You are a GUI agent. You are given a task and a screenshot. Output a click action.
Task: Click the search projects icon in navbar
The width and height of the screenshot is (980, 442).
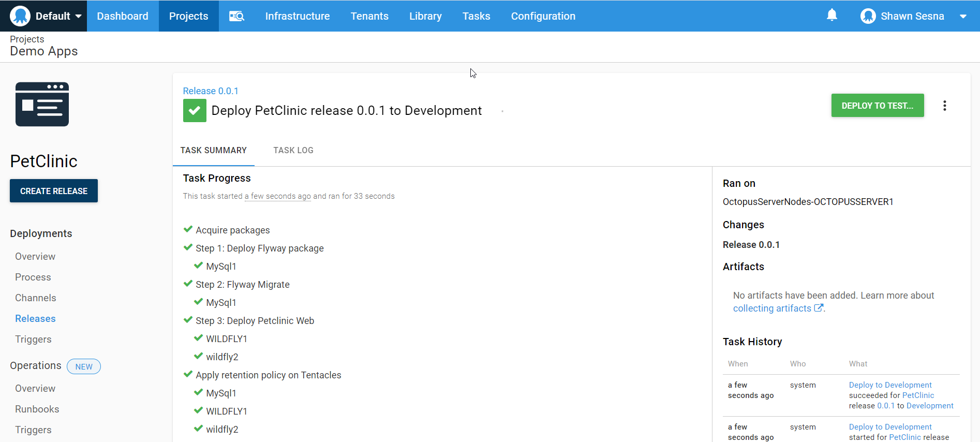click(x=236, y=16)
